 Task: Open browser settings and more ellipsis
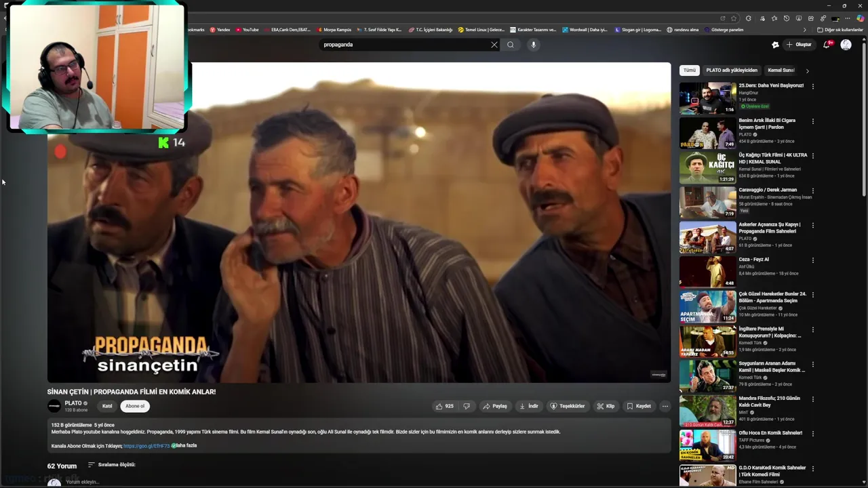[847, 18]
